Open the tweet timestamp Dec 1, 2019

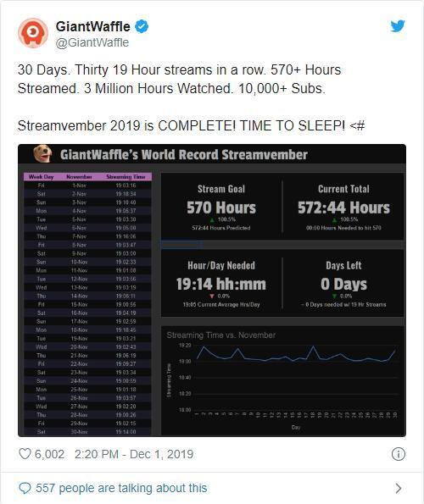coord(134,454)
